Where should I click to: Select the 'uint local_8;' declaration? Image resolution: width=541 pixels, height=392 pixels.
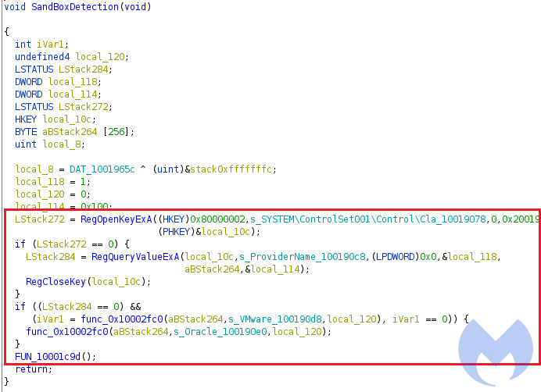tap(50, 144)
